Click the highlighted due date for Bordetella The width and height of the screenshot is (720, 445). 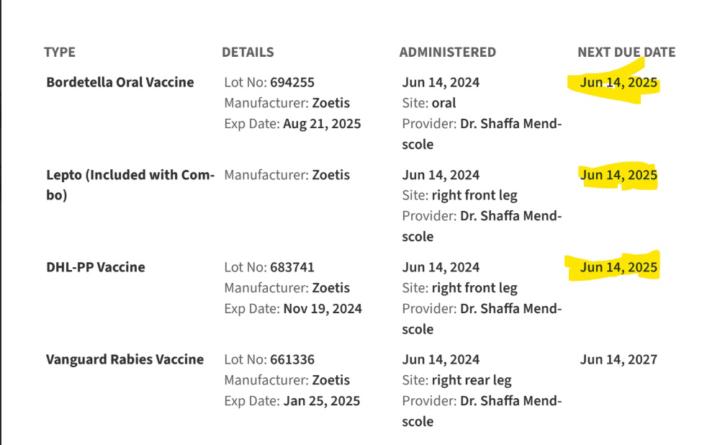coord(619,83)
